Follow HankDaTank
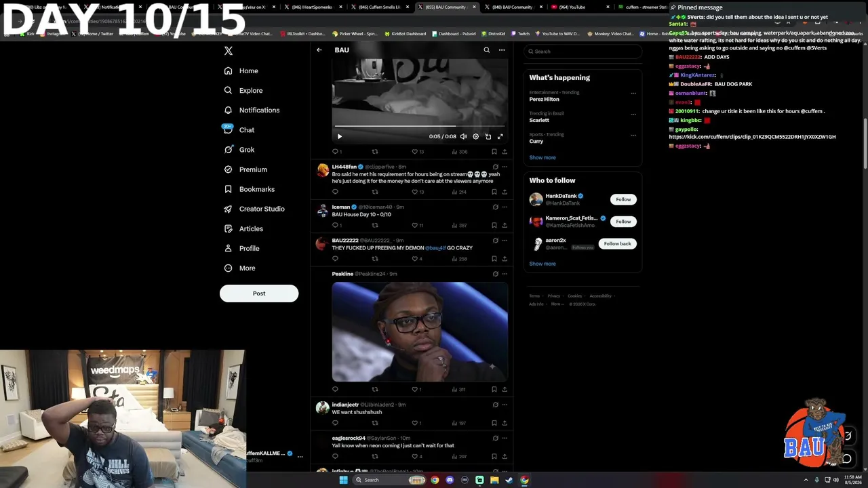 [x=623, y=199]
